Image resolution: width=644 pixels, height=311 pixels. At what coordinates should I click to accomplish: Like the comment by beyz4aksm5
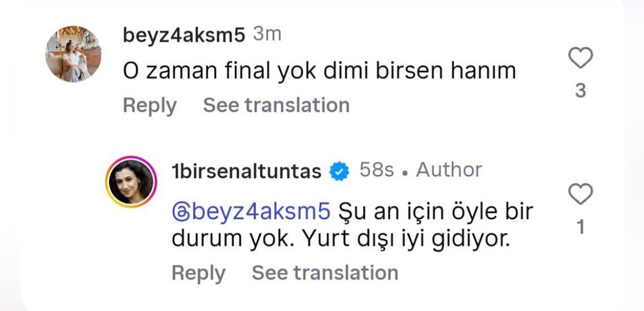580,58
